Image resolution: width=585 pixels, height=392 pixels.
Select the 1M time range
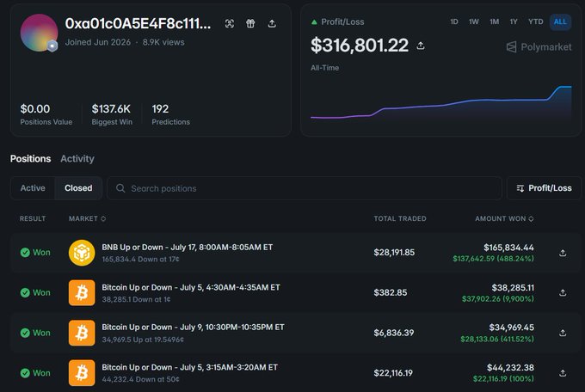(494, 21)
